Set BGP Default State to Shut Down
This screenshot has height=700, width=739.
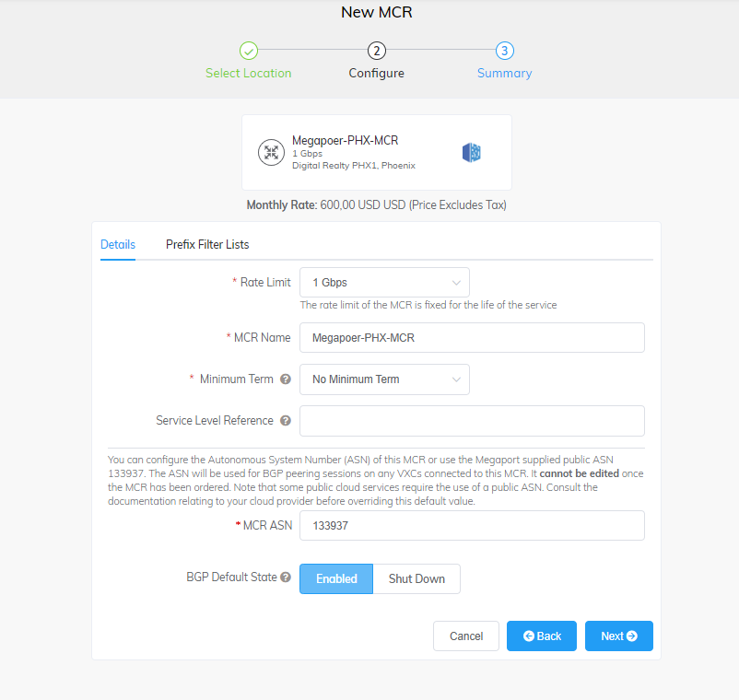coord(416,579)
